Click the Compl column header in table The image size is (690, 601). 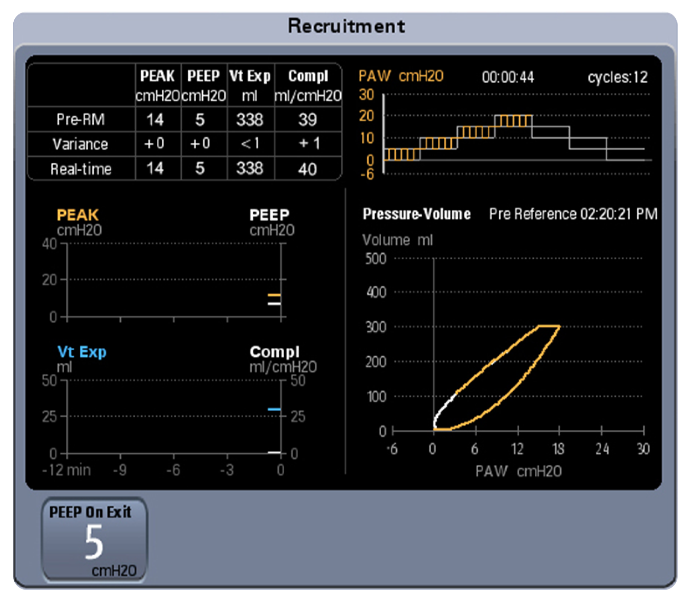point(307,84)
